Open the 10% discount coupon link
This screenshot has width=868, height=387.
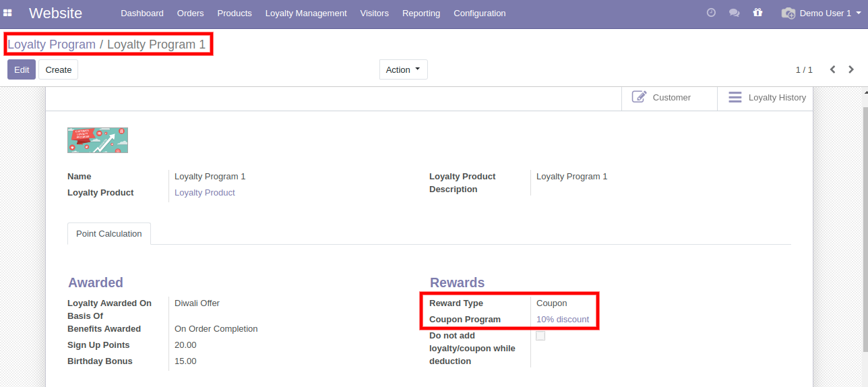point(563,320)
